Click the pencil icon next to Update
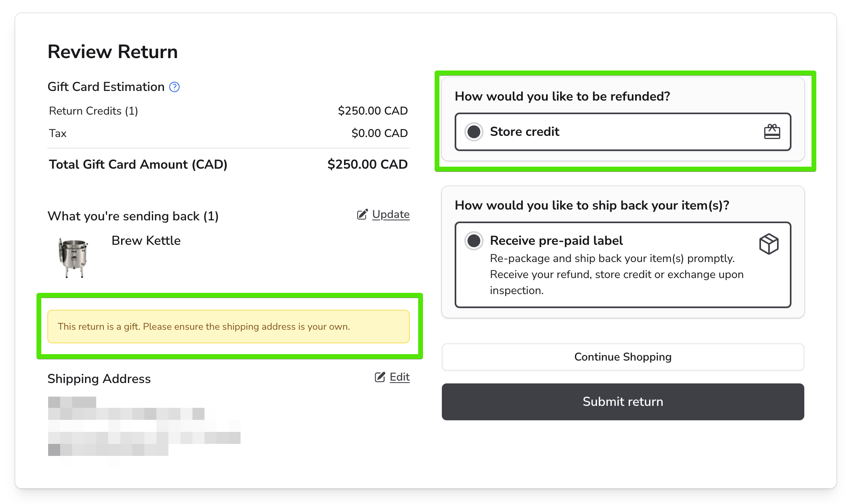This screenshot has width=850, height=504. [362, 215]
